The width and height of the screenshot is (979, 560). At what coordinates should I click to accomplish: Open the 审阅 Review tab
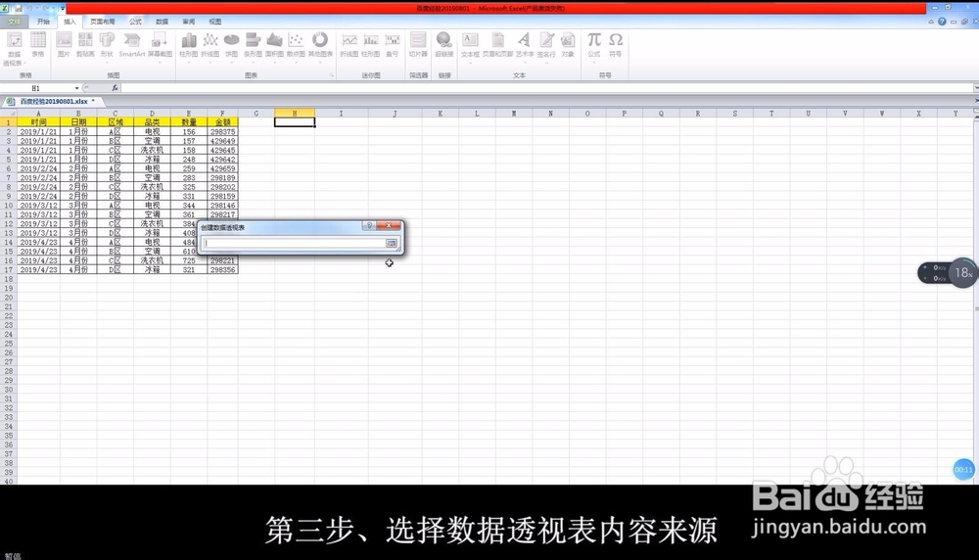tap(189, 22)
